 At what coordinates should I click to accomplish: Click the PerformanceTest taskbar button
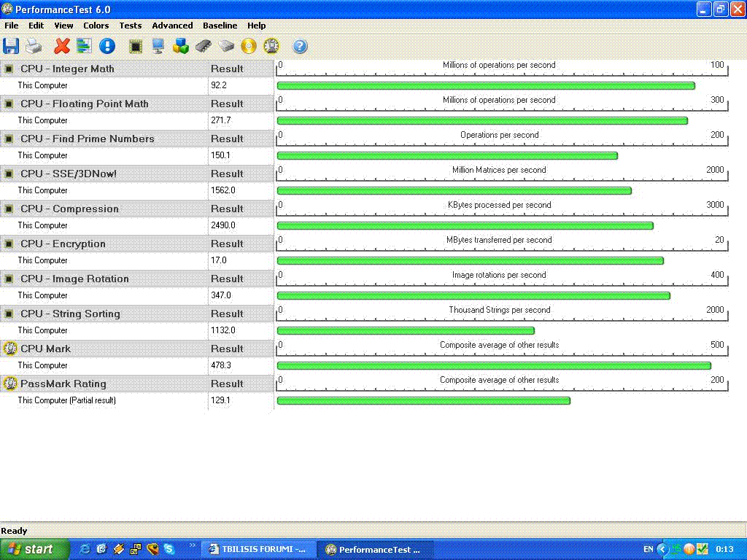pyautogui.click(x=376, y=549)
